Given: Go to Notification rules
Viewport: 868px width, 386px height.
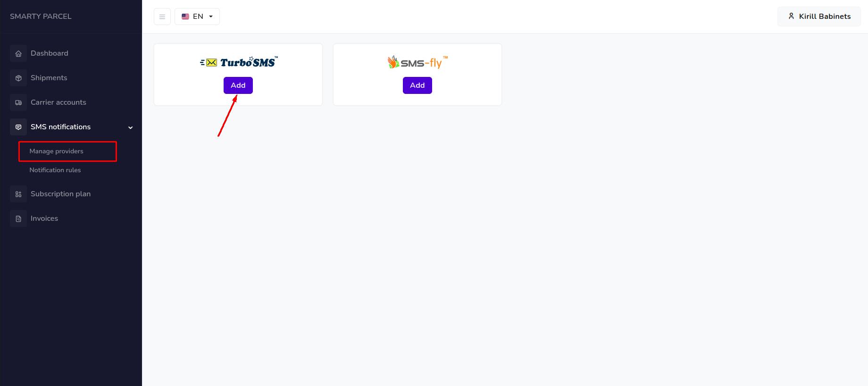Looking at the screenshot, I should tap(55, 170).
